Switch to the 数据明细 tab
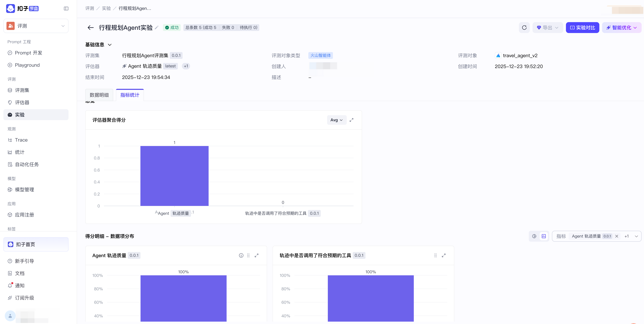Viewport: 644px width, 324px height. 99,95
